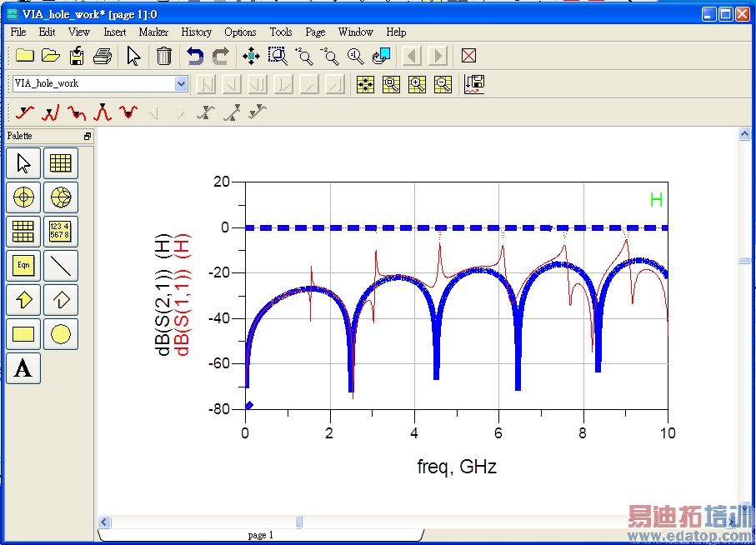Select the Smith chart plot tool
Screen dimensions: 756x545
60,197
